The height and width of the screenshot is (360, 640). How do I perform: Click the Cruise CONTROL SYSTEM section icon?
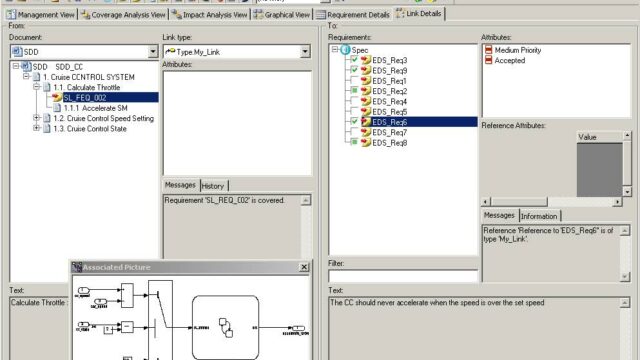click(36, 77)
